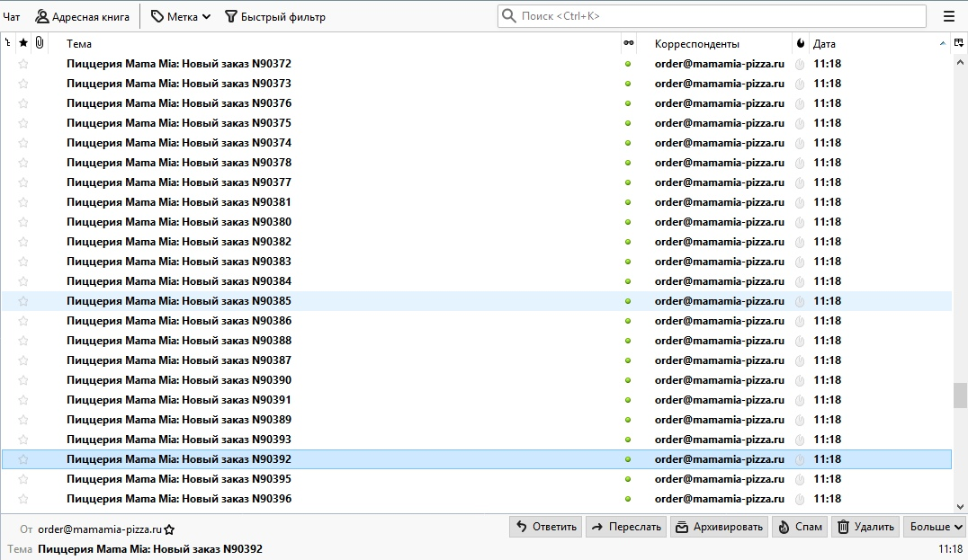
Task: Click sender order@mamamia-pizza.ru in message header
Action: tap(99, 529)
